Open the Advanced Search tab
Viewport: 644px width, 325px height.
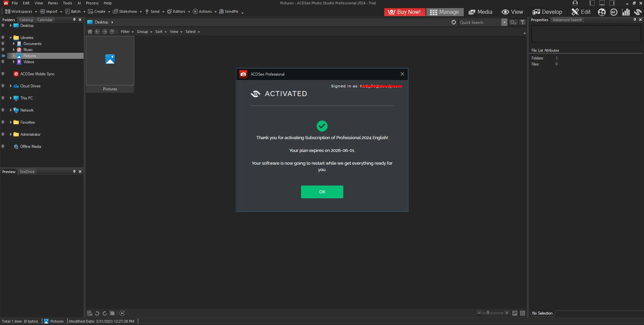567,20
